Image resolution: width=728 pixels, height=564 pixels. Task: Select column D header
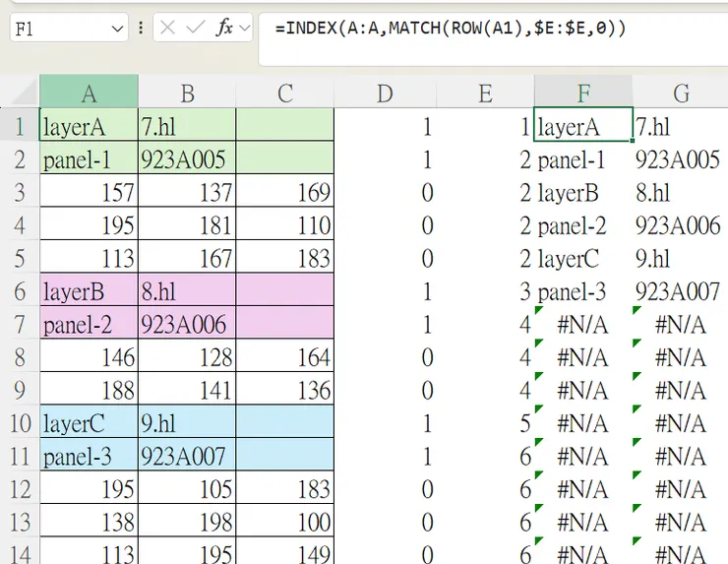pyautogui.click(x=385, y=93)
